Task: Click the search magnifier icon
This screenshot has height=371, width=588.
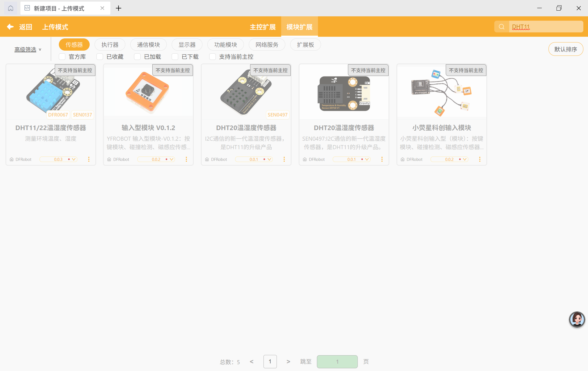Action: [502, 27]
